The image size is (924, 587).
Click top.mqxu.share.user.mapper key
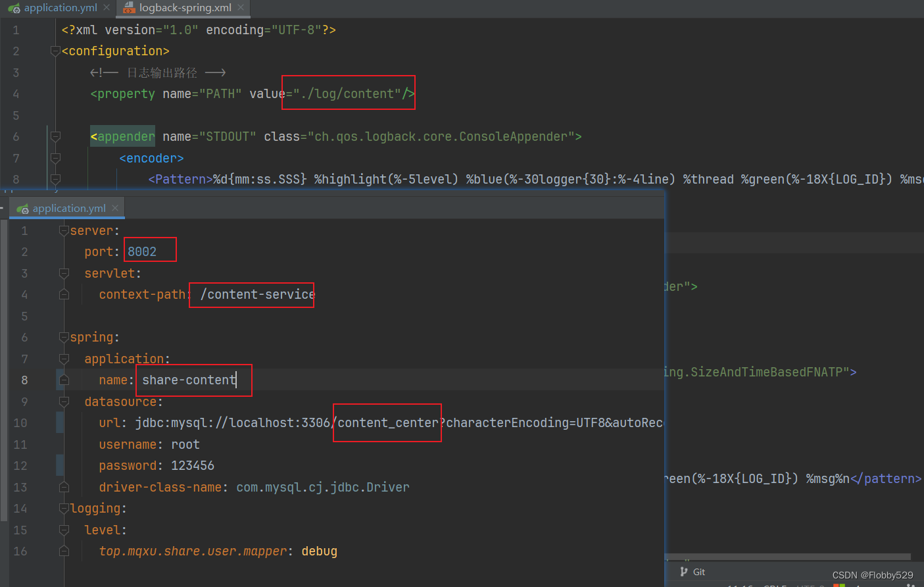(x=193, y=551)
